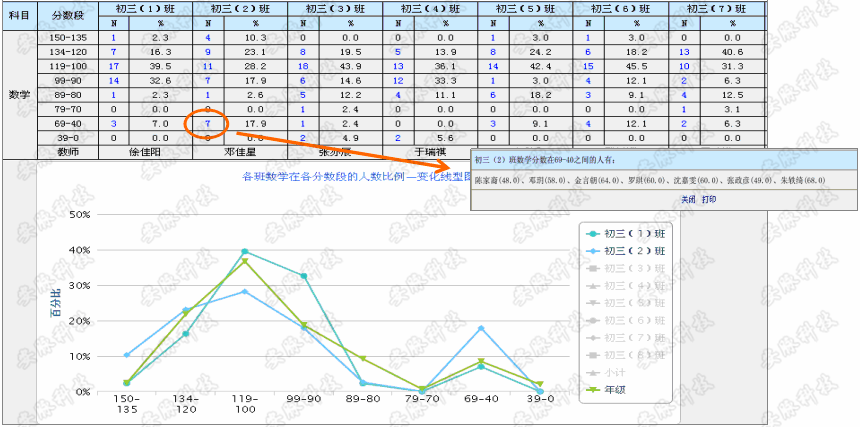Click the 初三(7)班 column header
The image size is (860, 427).
coord(716,7)
